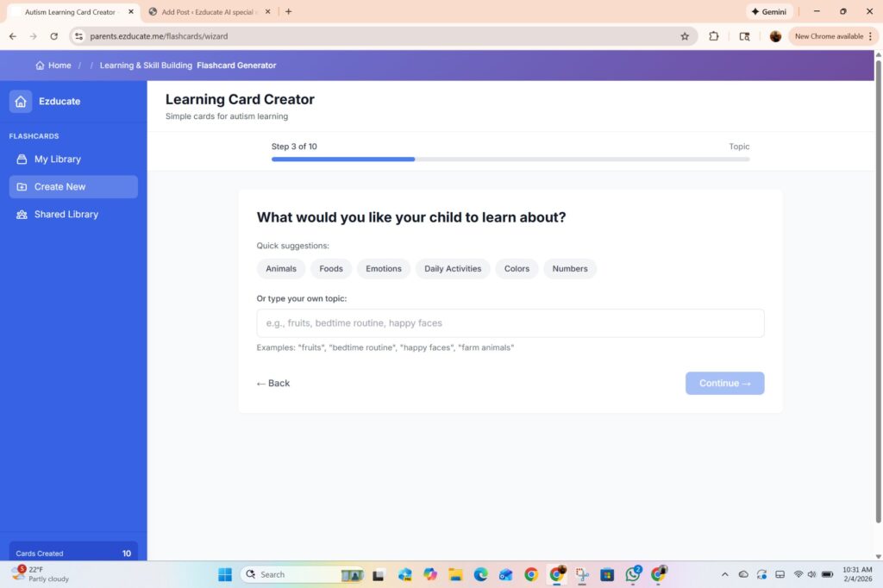Select the Numbers topic chip

coord(570,269)
